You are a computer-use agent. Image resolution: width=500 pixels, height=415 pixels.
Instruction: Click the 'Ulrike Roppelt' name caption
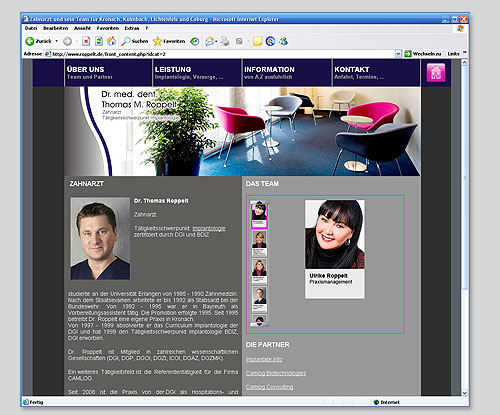tap(328, 276)
